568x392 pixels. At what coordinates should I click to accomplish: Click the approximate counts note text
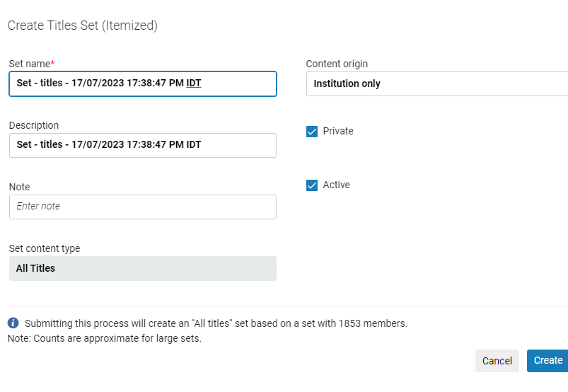click(x=105, y=338)
